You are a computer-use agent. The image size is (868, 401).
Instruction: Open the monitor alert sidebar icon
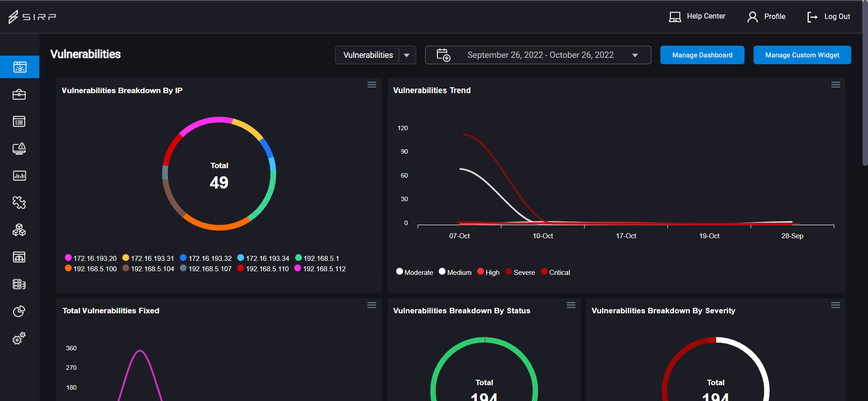pyautogui.click(x=19, y=148)
